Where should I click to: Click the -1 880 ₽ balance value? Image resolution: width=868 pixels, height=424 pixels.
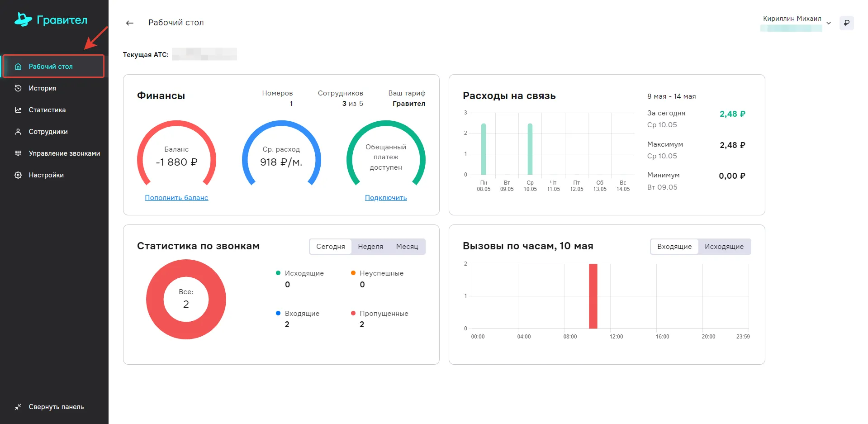point(176,162)
